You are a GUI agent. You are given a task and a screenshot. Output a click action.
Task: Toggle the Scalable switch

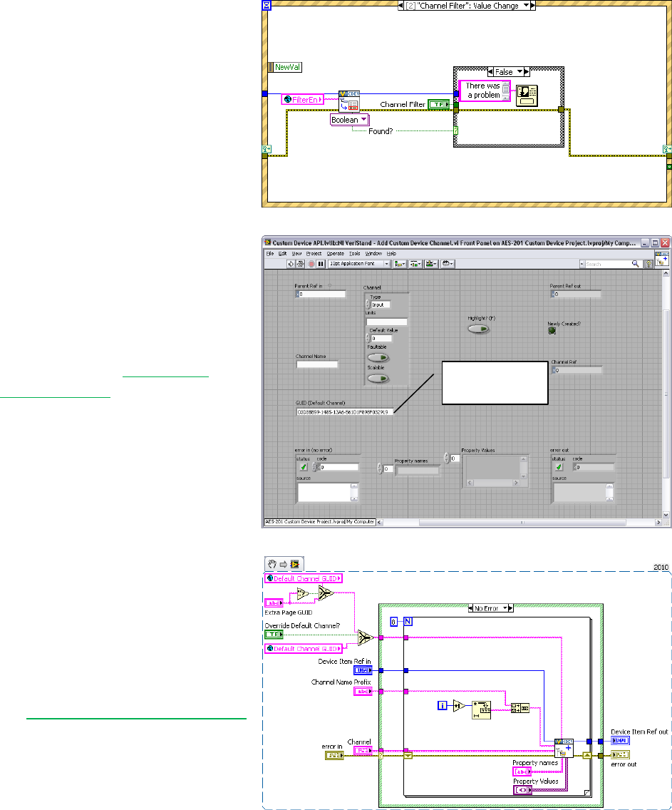point(378,379)
